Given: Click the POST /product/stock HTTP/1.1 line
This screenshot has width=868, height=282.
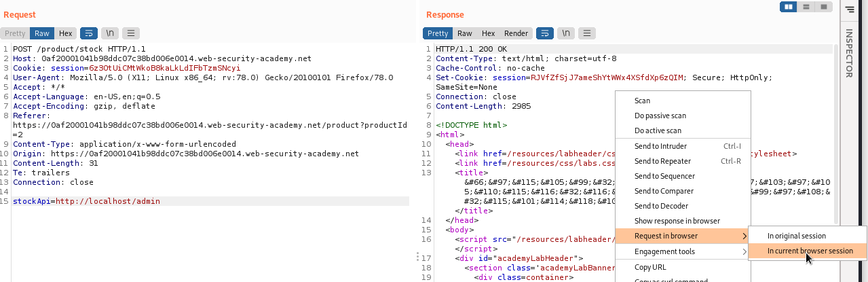Looking at the screenshot, I should click(79, 49).
